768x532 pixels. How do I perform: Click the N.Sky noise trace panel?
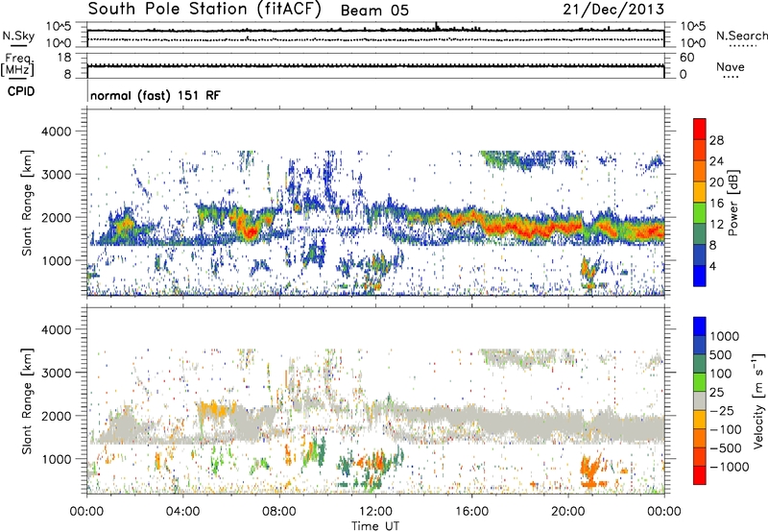(x=375, y=35)
